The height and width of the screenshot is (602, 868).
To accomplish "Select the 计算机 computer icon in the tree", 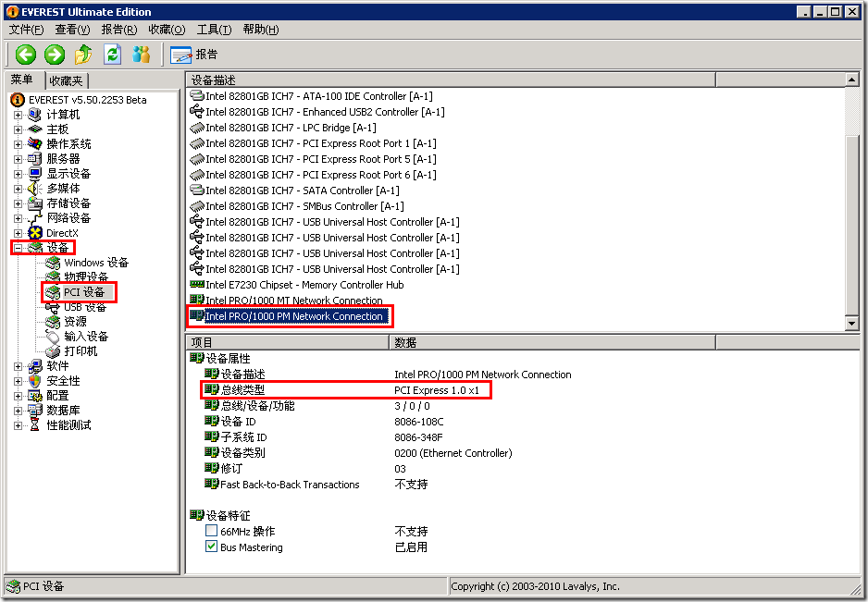I will [x=35, y=115].
